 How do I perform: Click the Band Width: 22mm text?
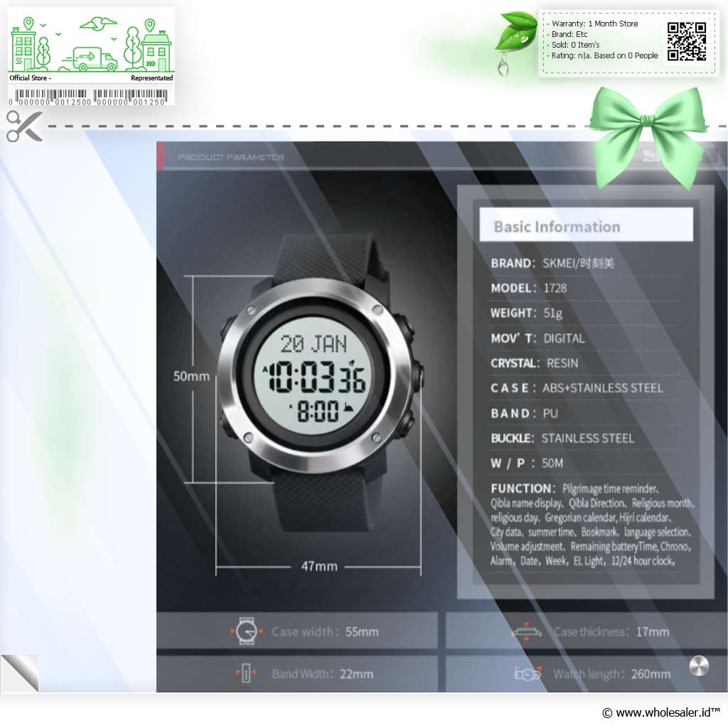(323, 674)
